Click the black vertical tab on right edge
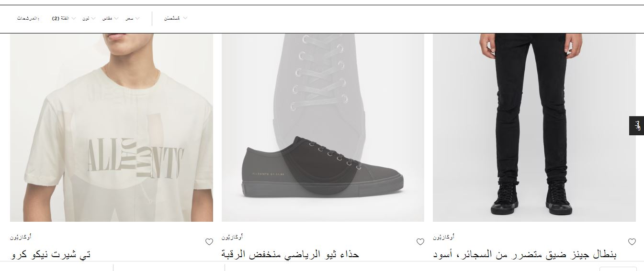This screenshot has height=271, width=644. 637,126
